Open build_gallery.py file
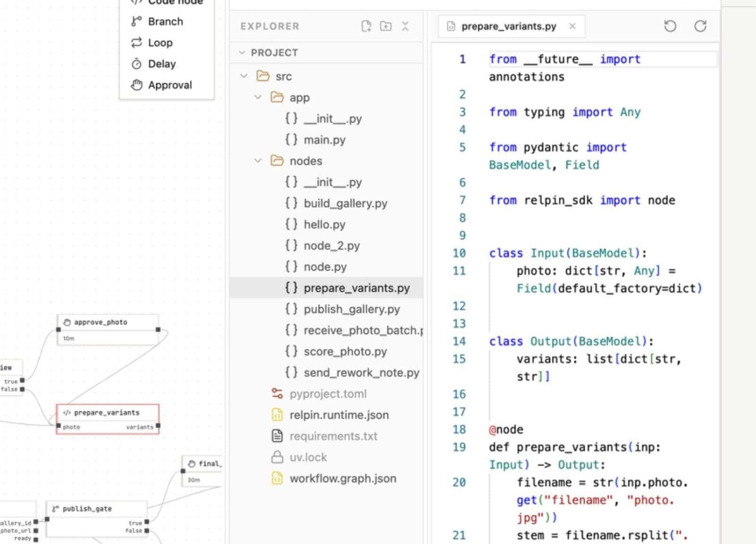The width and height of the screenshot is (756, 544). (326, 203)
